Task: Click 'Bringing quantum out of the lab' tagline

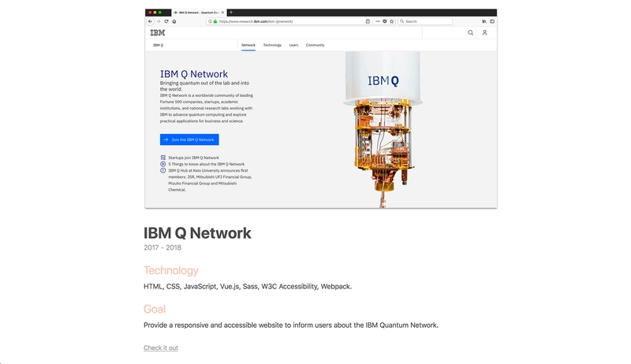Action: [x=205, y=86]
